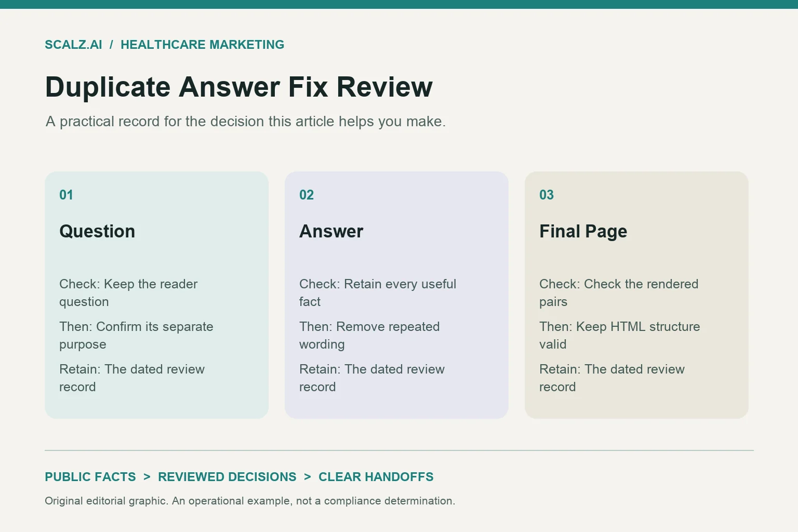Click the number 02 on Answer card
The height and width of the screenshot is (532, 798).
tap(307, 195)
